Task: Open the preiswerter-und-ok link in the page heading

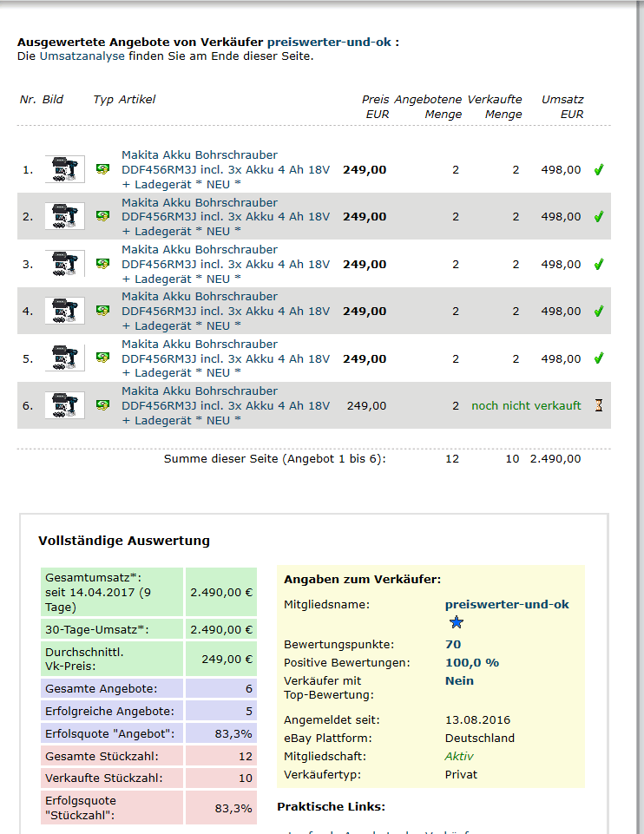Action: [329, 42]
